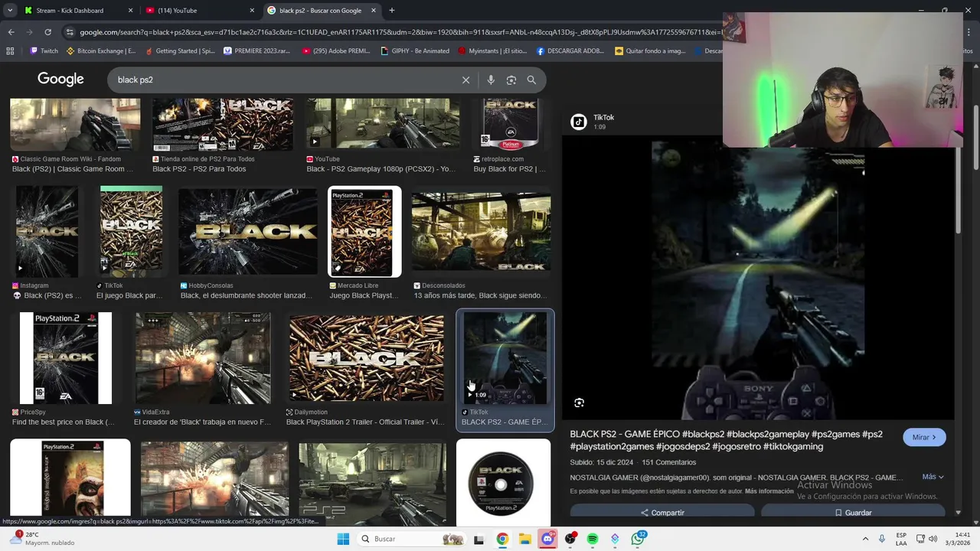Start a voice search with the microphone icon
Viewport: 980px width, 551px height.
pos(491,80)
